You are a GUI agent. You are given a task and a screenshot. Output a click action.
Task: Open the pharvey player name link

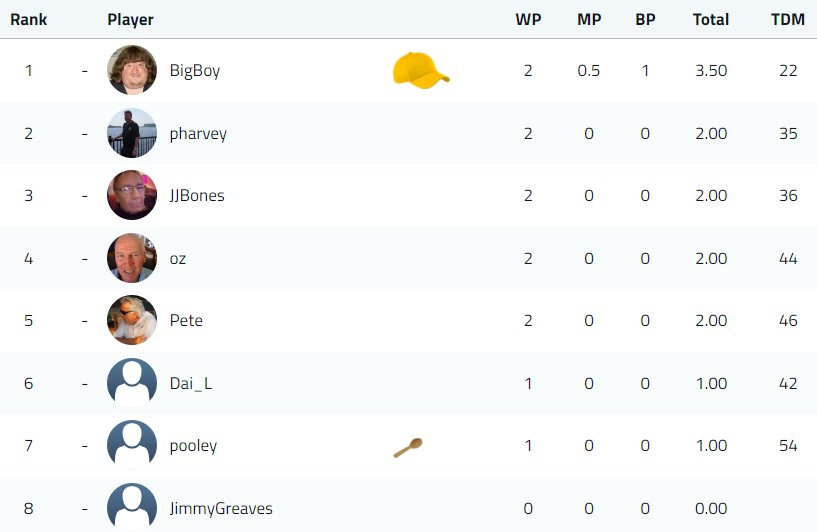click(x=198, y=134)
